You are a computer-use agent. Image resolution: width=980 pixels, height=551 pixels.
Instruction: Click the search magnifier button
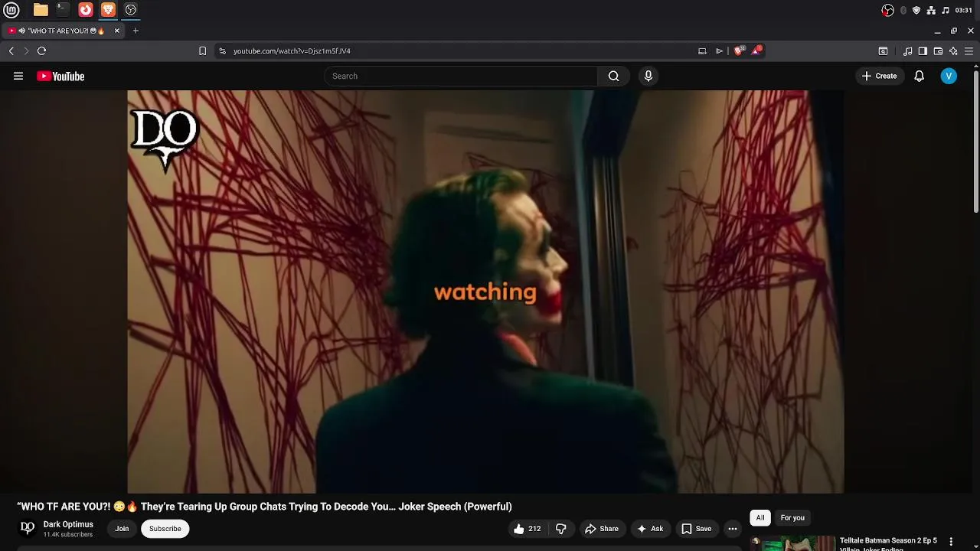[x=613, y=76]
